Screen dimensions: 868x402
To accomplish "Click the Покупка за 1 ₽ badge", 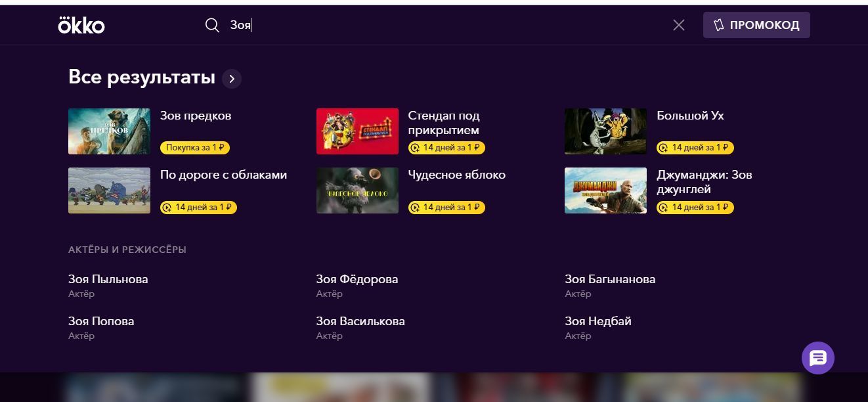I will coord(195,148).
